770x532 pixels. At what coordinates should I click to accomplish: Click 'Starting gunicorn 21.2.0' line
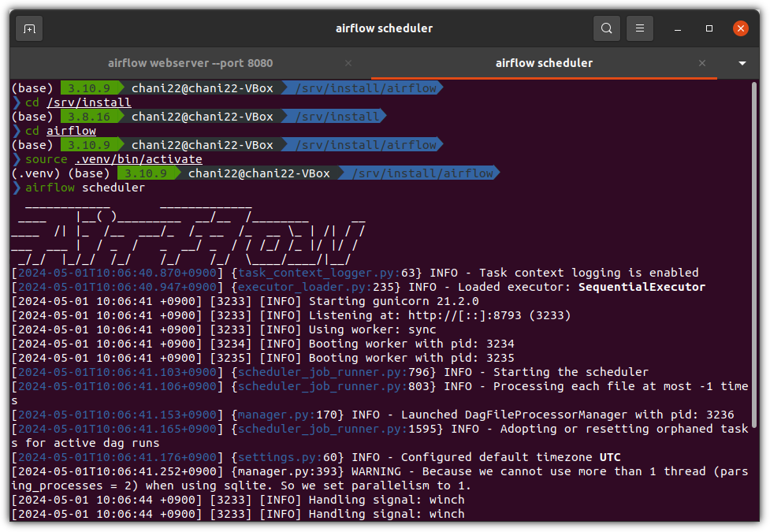coord(394,301)
